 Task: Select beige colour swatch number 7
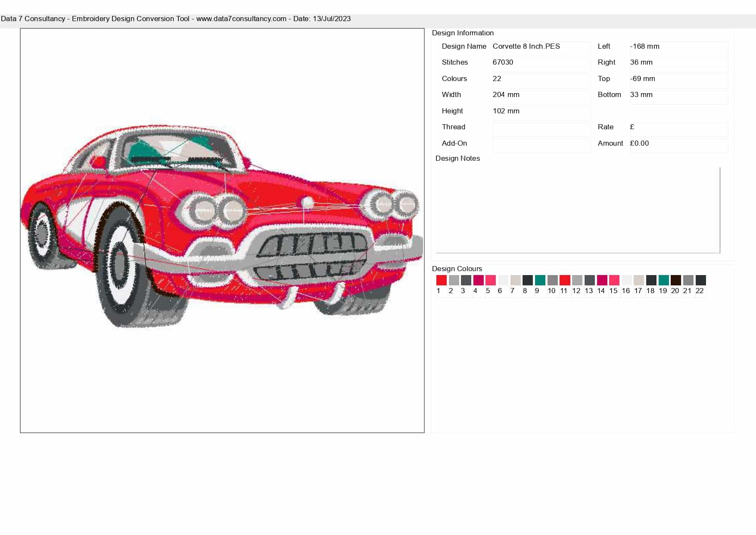pos(515,280)
